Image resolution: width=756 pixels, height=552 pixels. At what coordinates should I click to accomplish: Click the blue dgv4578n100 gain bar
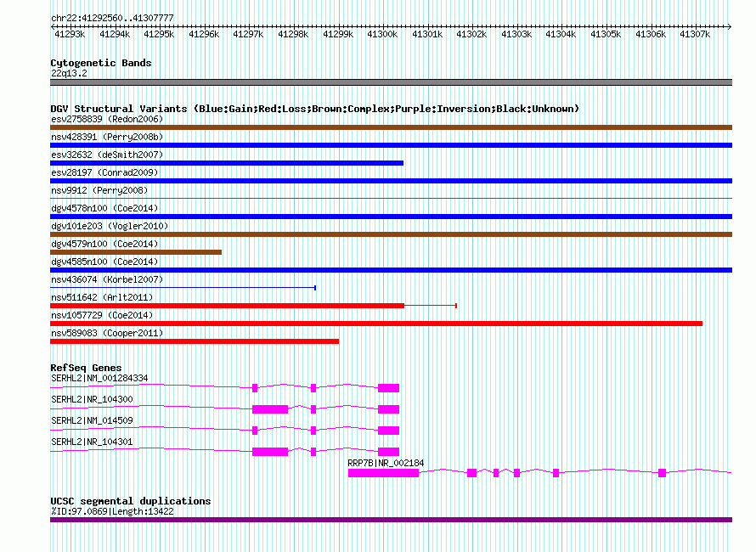(391, 217)
